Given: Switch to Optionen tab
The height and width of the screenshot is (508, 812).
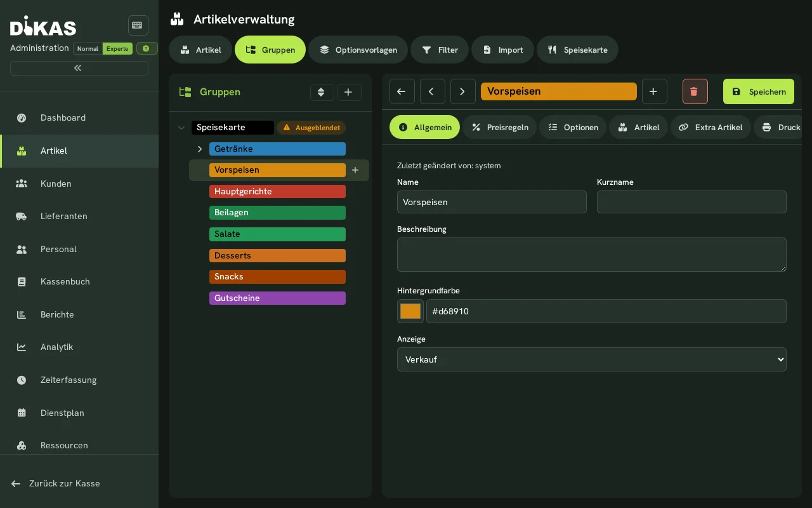Looking at the screenshot, I should click(573, 127).
